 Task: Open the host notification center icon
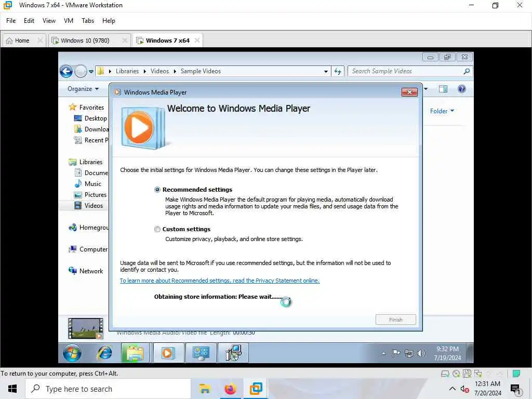point(515,389)
